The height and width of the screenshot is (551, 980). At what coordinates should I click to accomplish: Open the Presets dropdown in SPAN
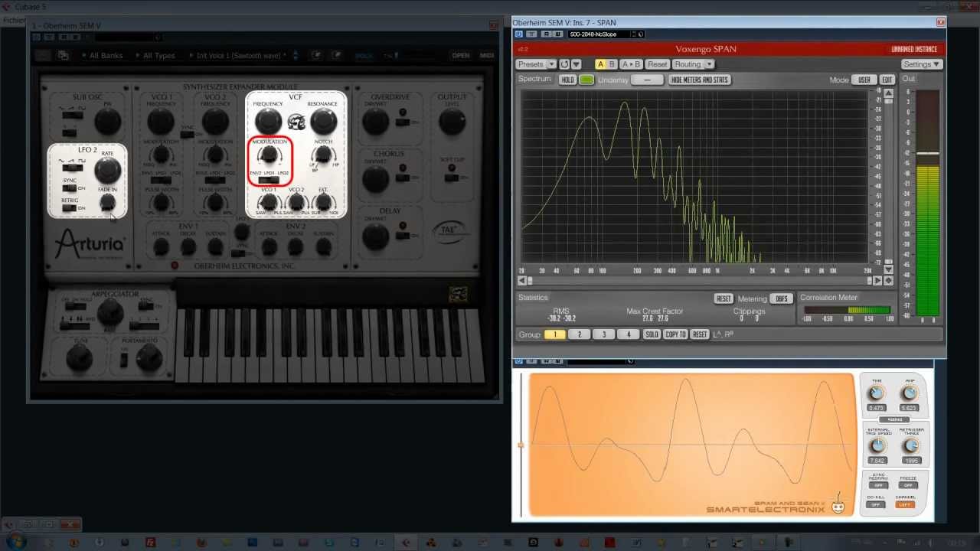coord(536,64)
